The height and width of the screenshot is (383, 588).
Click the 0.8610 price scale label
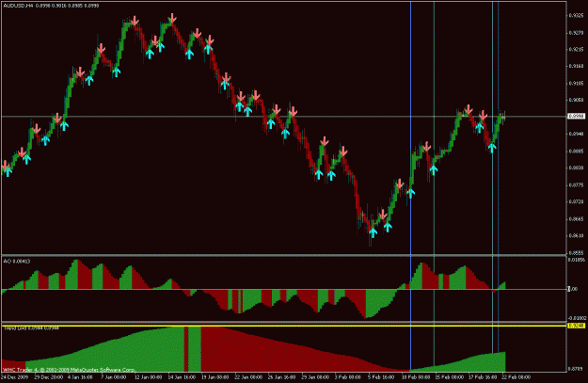pyautogui.click(x=576, y=235)
